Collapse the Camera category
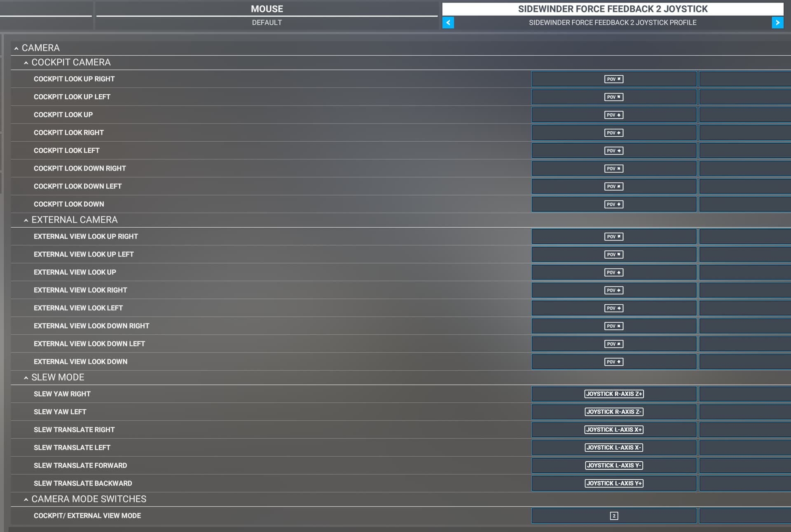Viewport: 791px width, 532px height. click(x=16, y=48)
